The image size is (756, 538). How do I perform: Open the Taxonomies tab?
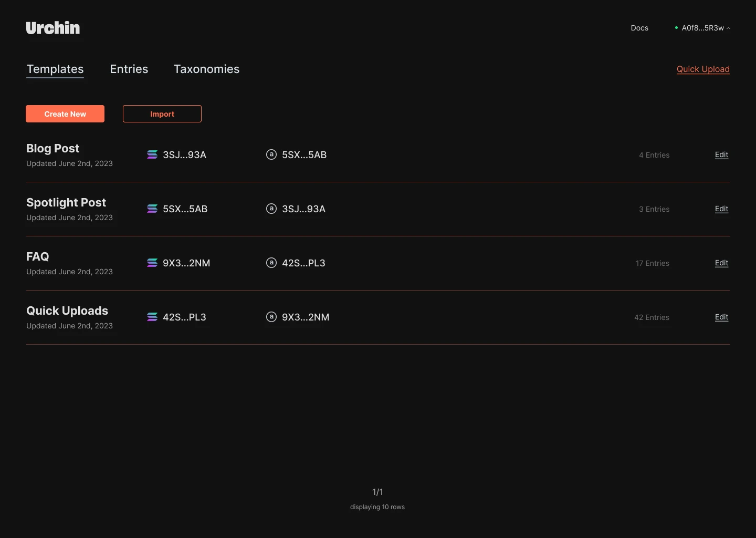[206, 69]
